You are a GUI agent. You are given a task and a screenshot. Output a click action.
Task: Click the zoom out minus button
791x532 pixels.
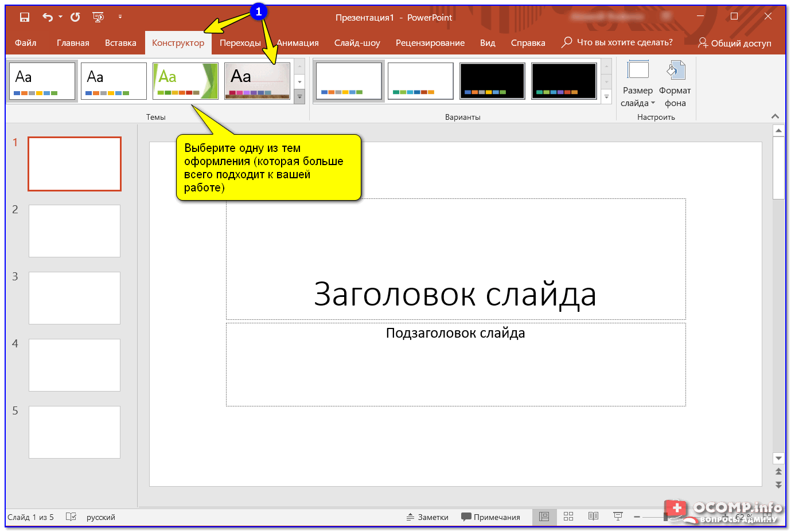pyautogui.click(x=637, y=517)
